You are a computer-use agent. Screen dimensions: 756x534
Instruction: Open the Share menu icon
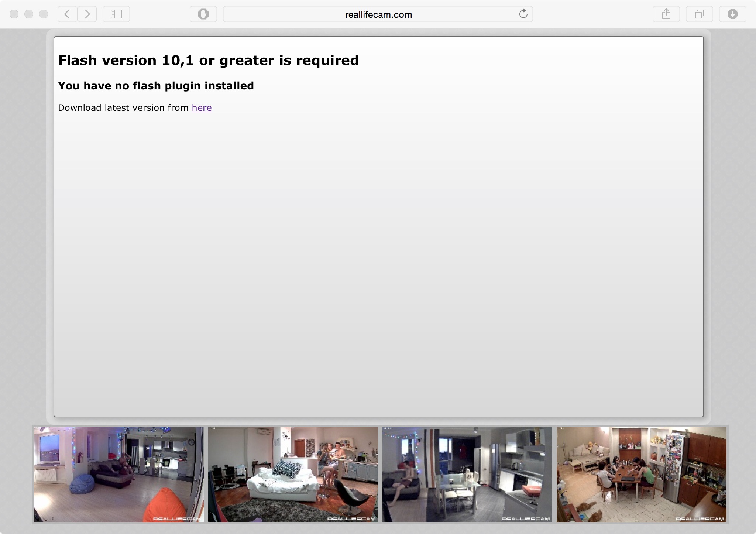[x=666, y=14]
